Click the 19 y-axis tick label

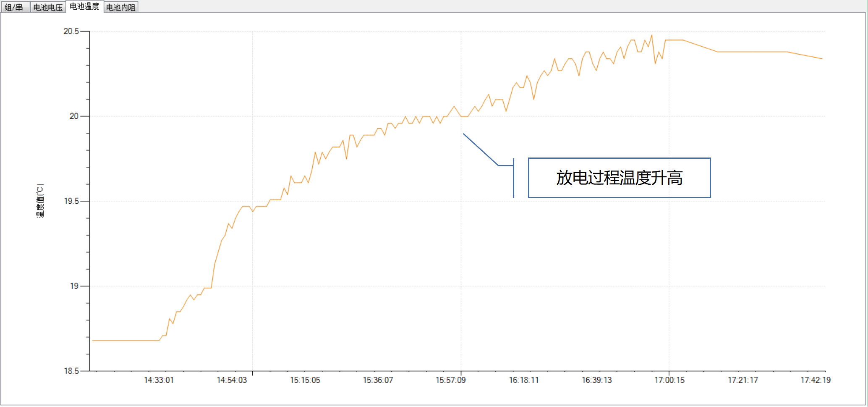point(74,286)
